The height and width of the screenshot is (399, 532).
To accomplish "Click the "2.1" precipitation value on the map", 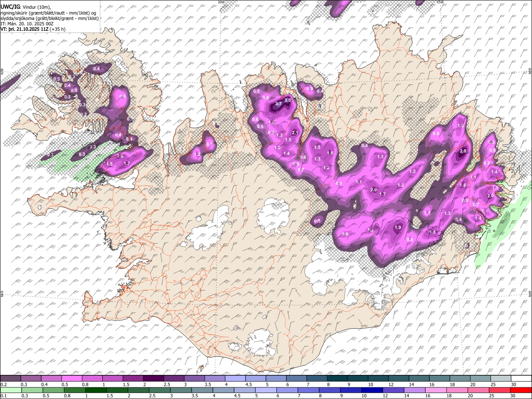I will coord(296,133).
